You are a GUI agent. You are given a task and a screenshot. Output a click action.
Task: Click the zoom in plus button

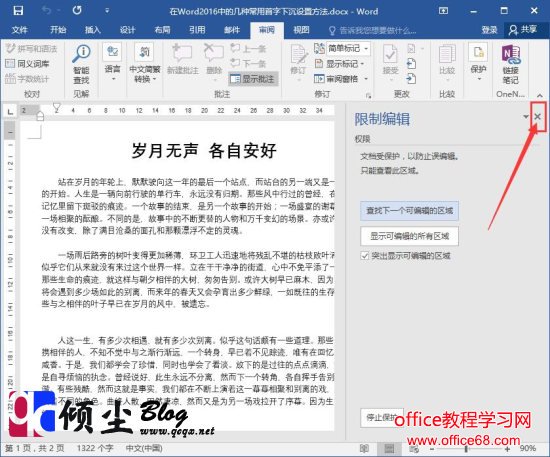pyautogui.click(x=507, y=449)
